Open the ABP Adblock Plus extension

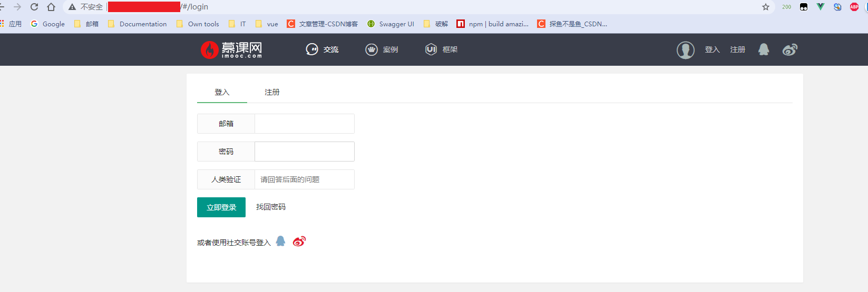(x=854, y=7)
